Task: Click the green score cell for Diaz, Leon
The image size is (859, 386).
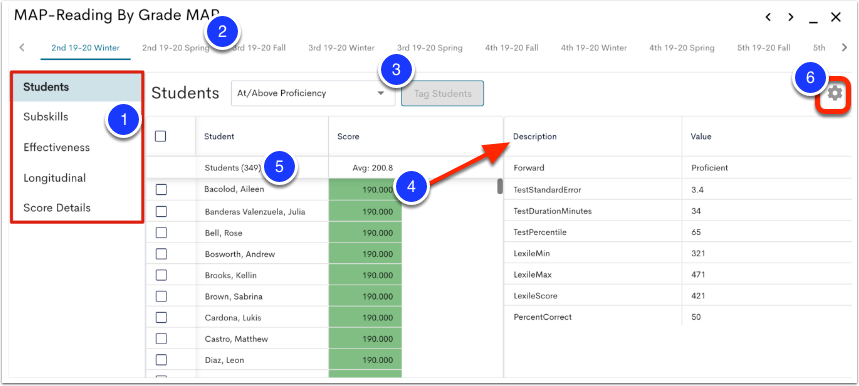Action: [365, 360]
